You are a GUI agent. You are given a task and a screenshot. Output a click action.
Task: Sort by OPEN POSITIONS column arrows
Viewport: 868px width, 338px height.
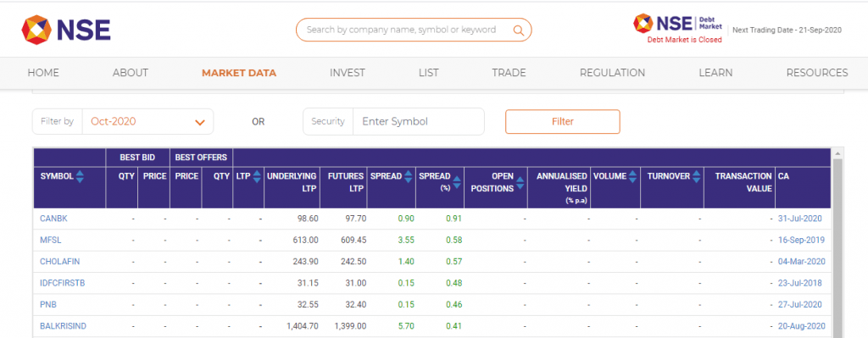click(520, 181)
